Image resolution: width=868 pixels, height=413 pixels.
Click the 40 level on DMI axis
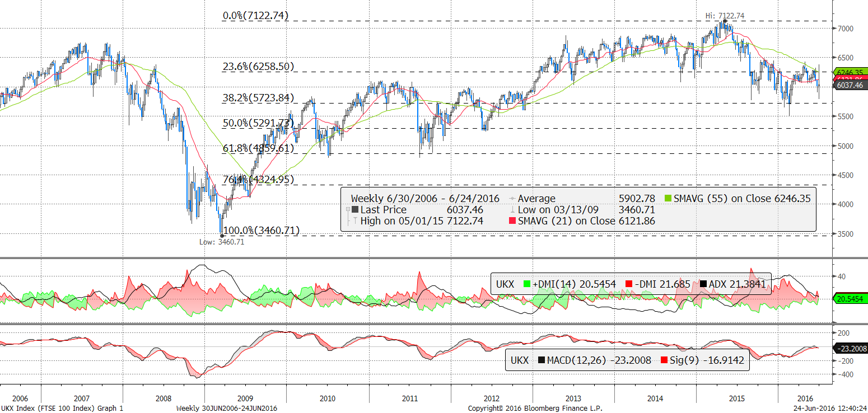pos(842,276)
